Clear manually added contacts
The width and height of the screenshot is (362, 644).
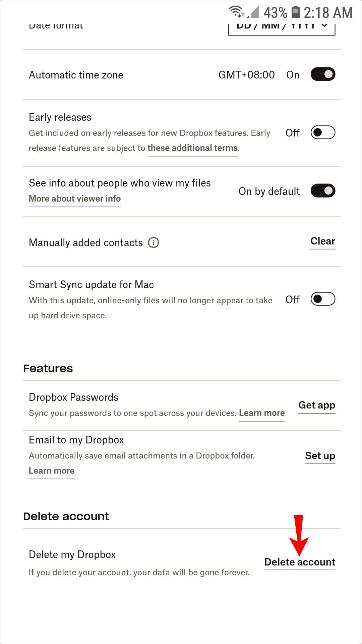click(x=323, y=241)
